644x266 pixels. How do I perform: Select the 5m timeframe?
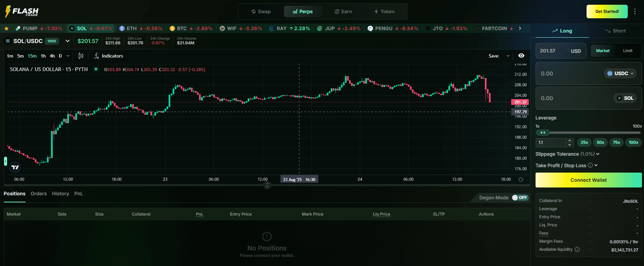[x=20, y=56]
